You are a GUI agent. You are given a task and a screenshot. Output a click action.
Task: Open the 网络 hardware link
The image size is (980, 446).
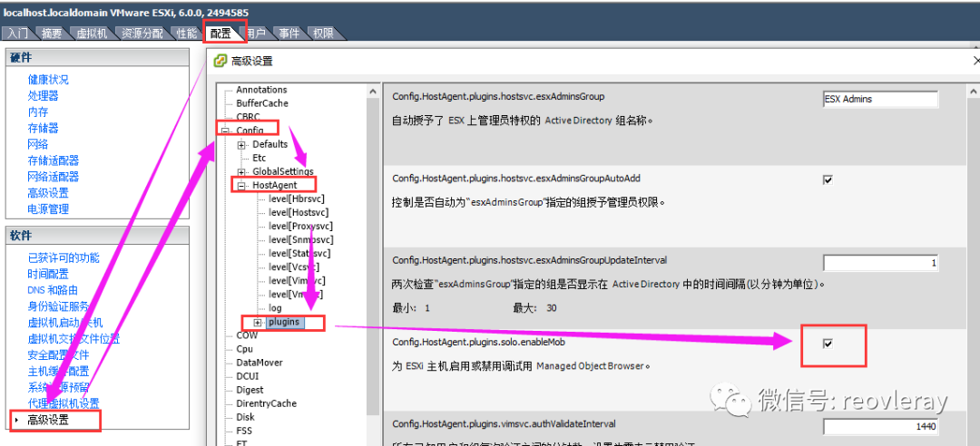(37, 144)
